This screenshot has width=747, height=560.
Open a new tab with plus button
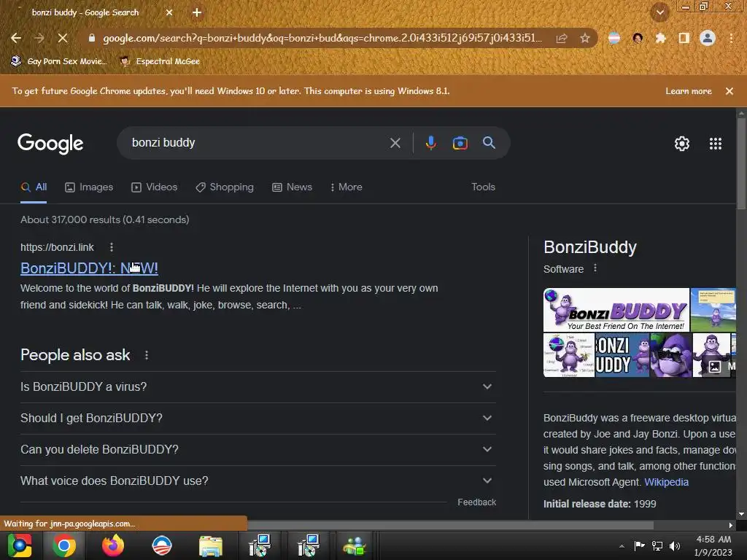click(197, 12)
